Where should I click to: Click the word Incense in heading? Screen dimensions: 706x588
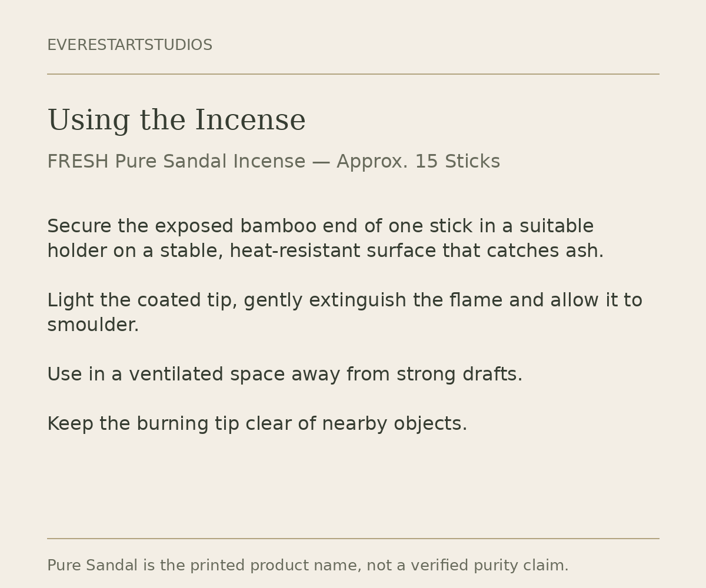251,121
